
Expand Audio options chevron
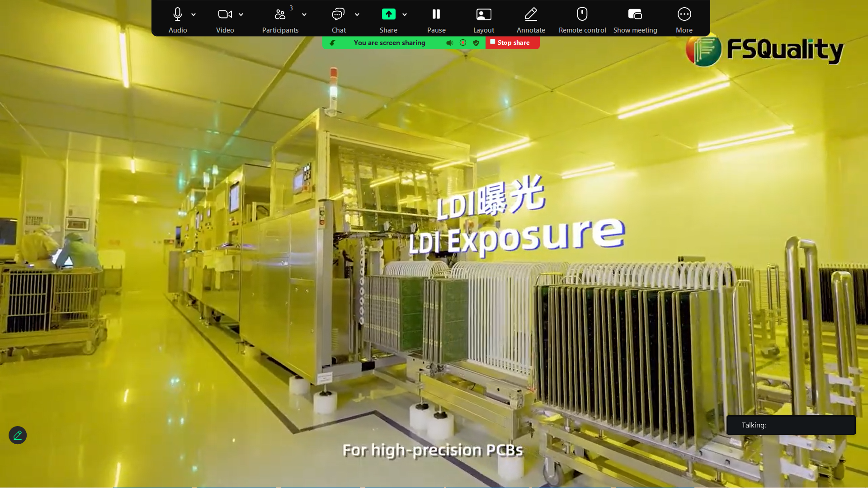tap(193, 14)
